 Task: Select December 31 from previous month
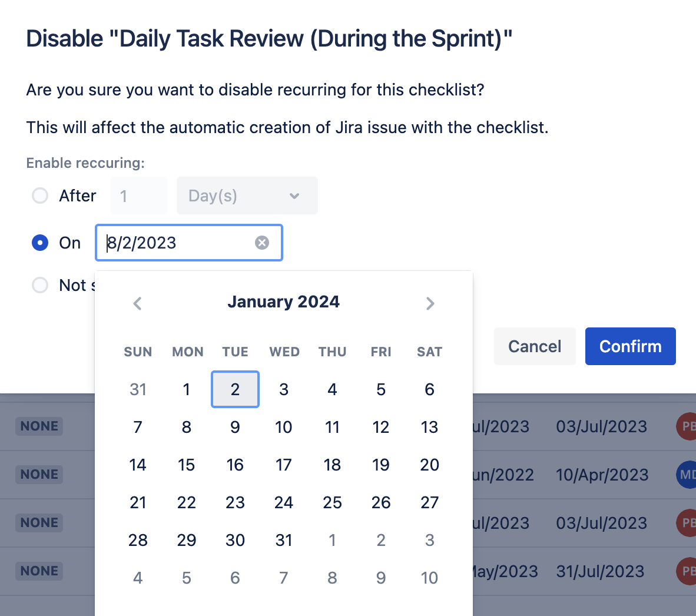tap(138, 389)
